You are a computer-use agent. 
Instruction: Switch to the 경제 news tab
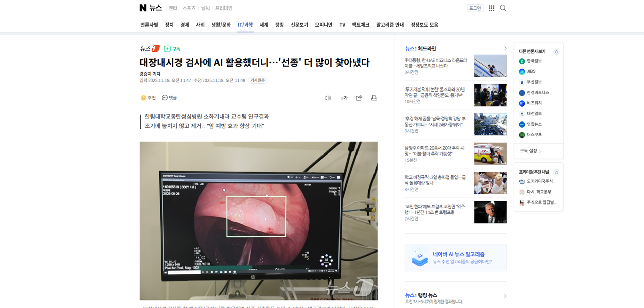click(x=185, y=25)
